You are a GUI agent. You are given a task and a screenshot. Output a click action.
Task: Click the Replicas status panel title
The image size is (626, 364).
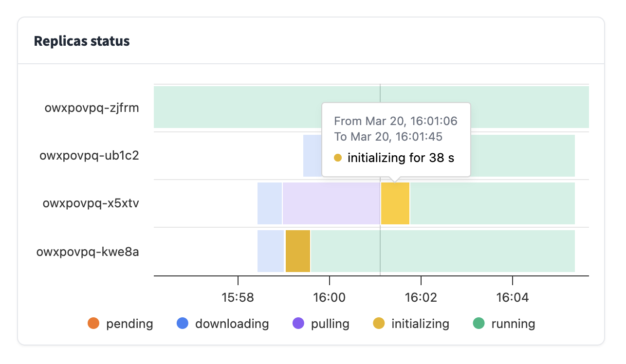[82, 41]
